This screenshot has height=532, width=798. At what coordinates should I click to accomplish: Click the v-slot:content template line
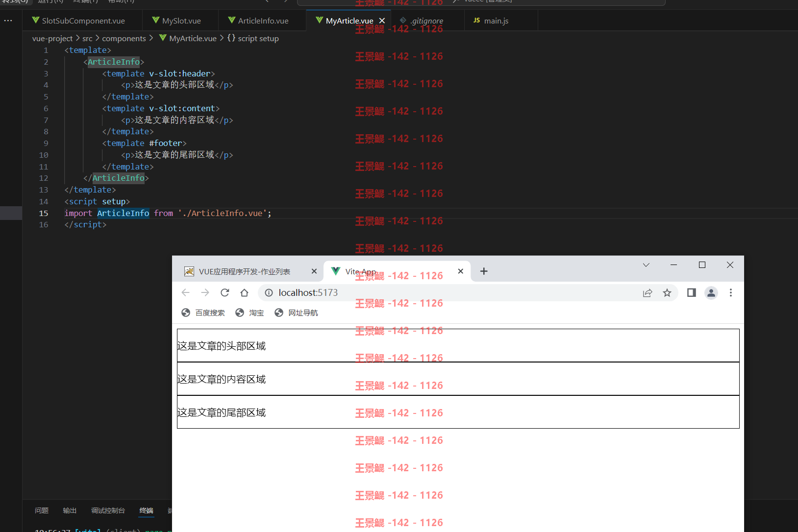[x=161, y=108]
